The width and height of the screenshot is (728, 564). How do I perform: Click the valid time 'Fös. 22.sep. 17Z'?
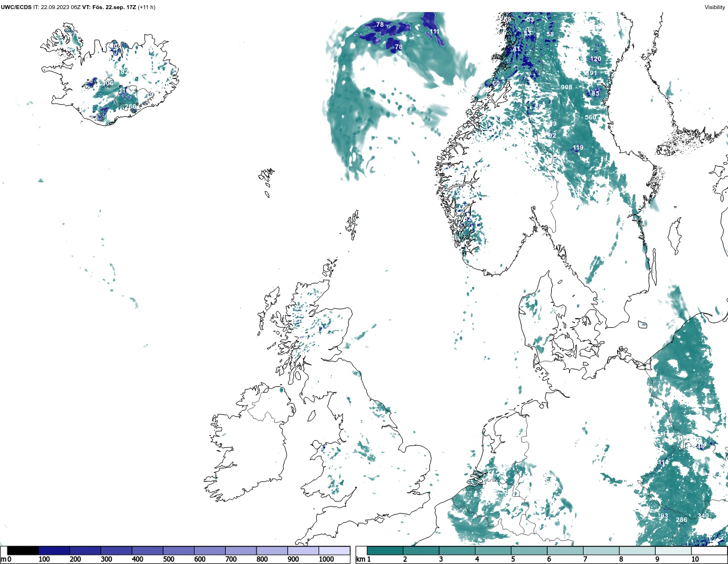coord(114,7)
